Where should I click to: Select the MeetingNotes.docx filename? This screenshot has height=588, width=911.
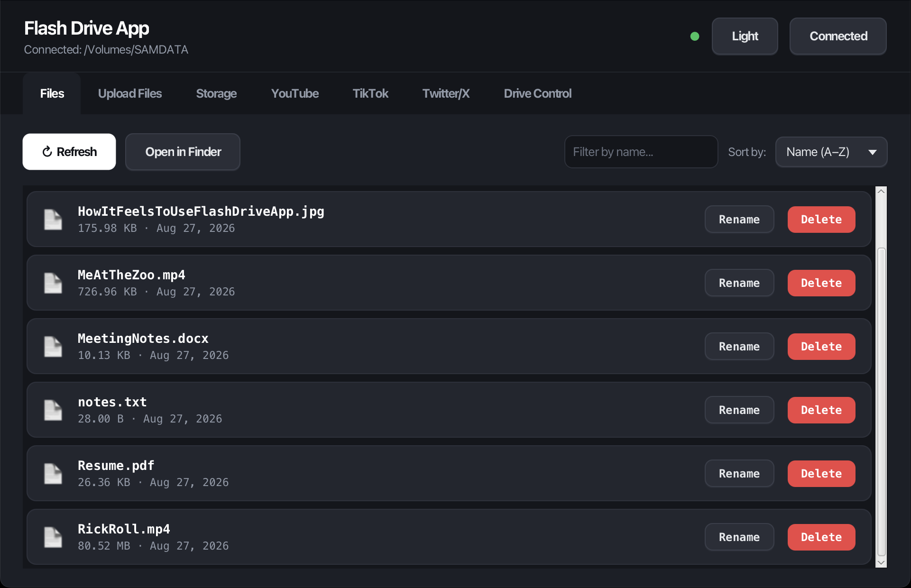coord(143,339)
